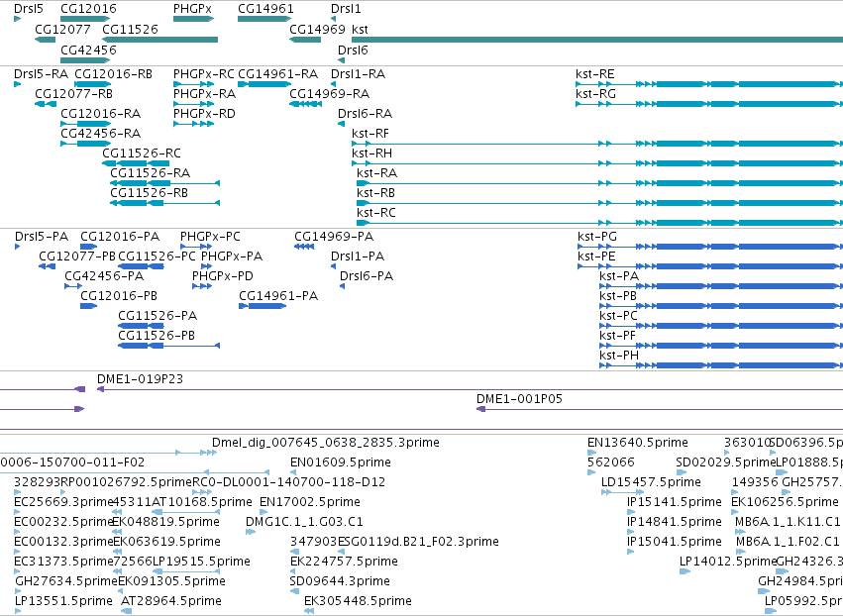Click the kst-RB transcript
The height and width of the screenshot is (616, 843).
point(600,203)
